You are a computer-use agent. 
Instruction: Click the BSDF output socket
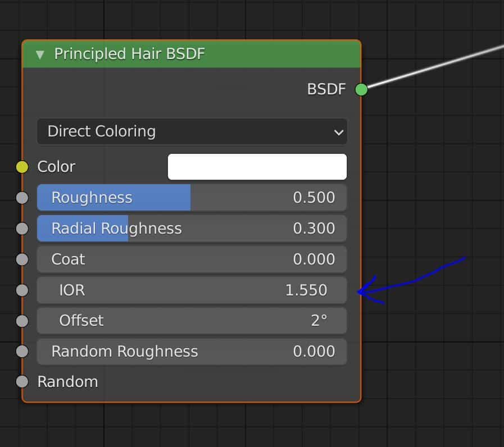coord(362,89)
